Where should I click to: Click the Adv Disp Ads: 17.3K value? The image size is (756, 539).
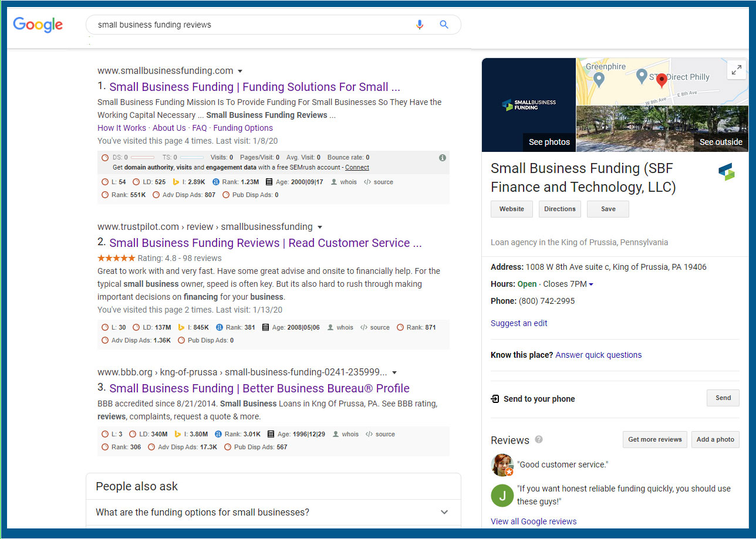(x=188, y=447)
